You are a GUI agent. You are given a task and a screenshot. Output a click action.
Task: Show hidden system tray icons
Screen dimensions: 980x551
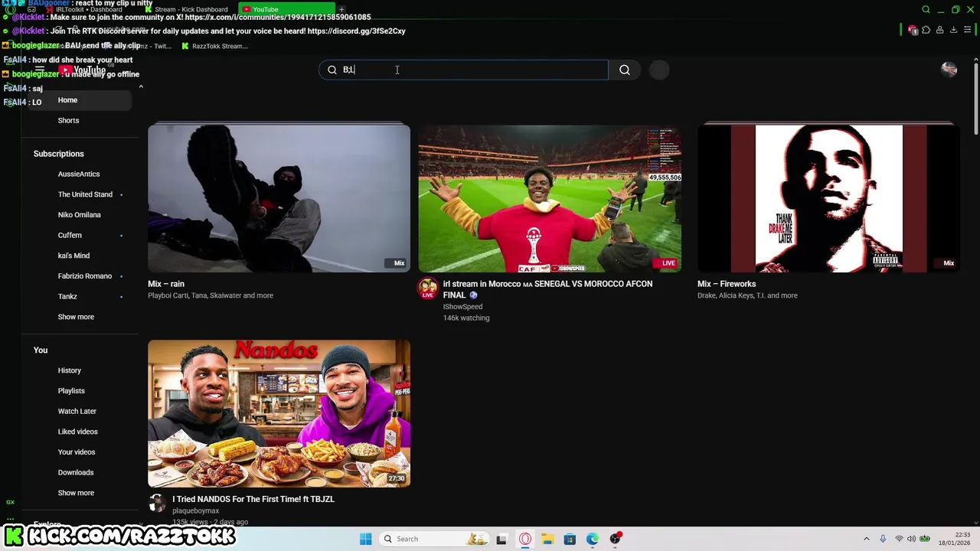(x=866, y=539)
